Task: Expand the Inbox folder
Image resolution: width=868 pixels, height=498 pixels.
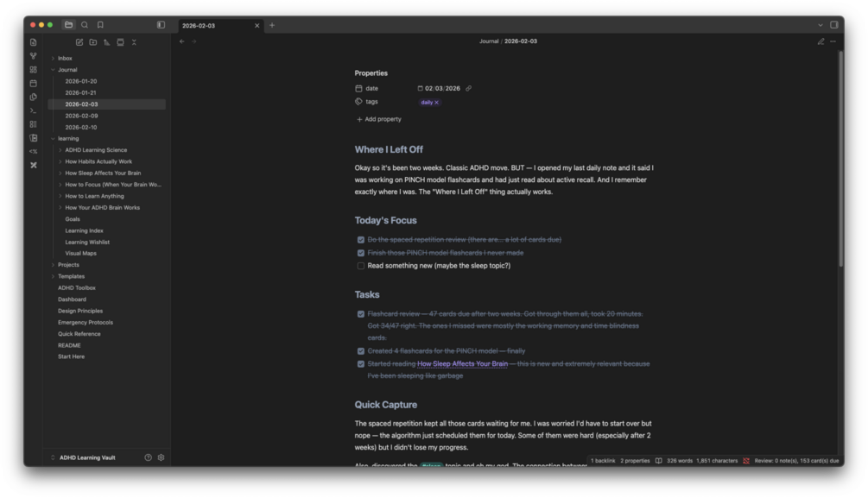Action: click(x=54, y=58)
